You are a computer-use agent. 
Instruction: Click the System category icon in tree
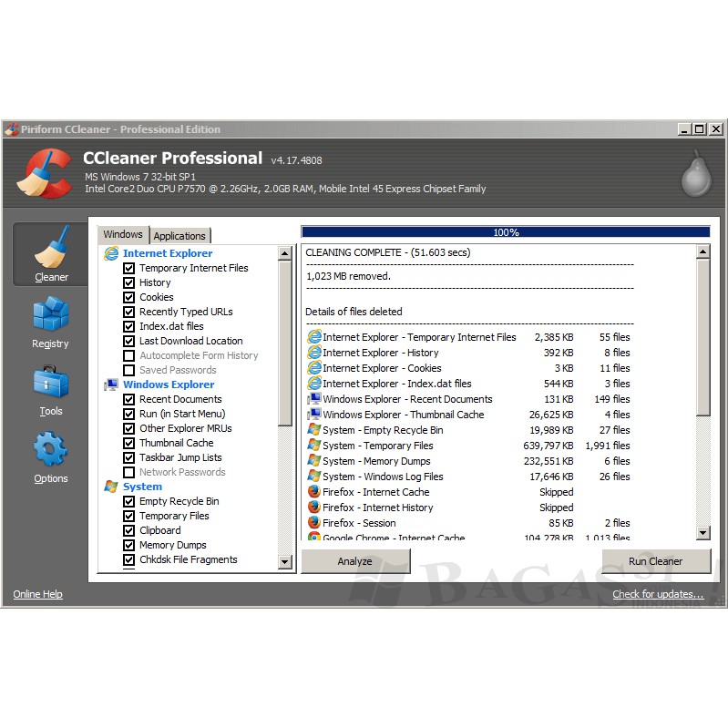[111, 487]
